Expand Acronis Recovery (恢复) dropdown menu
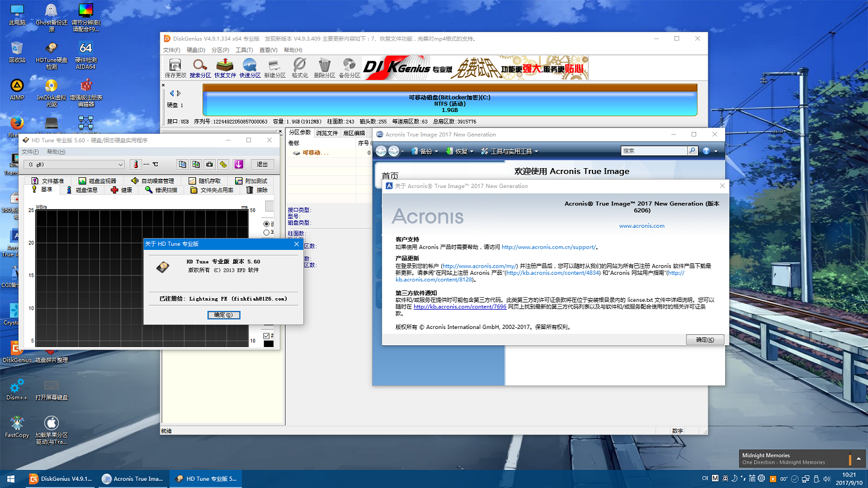The image size is (868, 488). [x=461, y=151]
